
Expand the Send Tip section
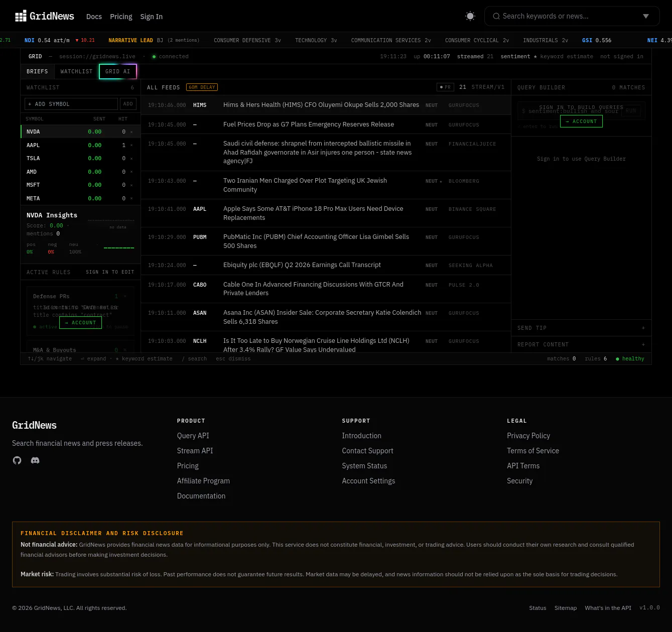coord(581,328)
